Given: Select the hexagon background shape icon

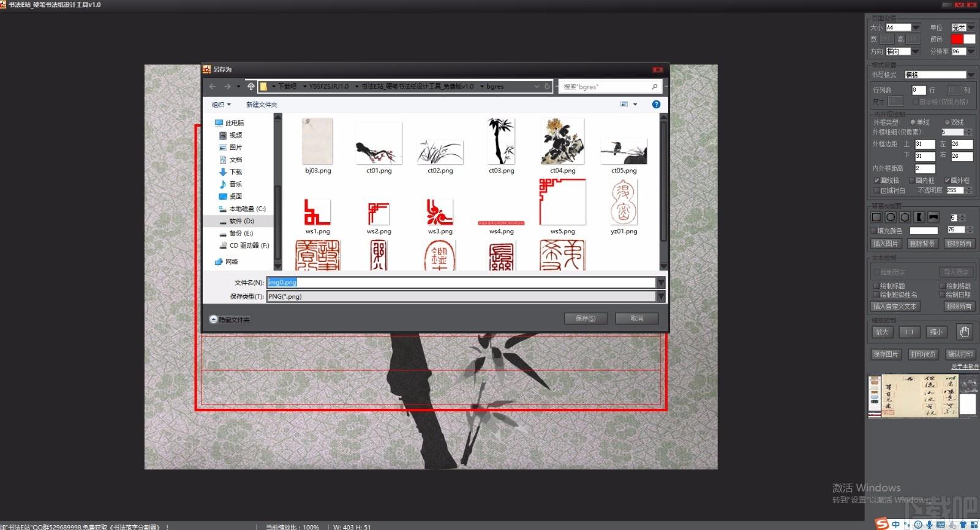Looking at the screenshot, I should [905, 217].
